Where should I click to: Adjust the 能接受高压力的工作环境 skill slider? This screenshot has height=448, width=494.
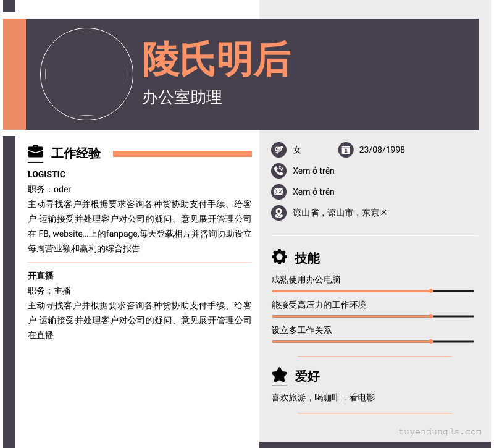[373, 316]
